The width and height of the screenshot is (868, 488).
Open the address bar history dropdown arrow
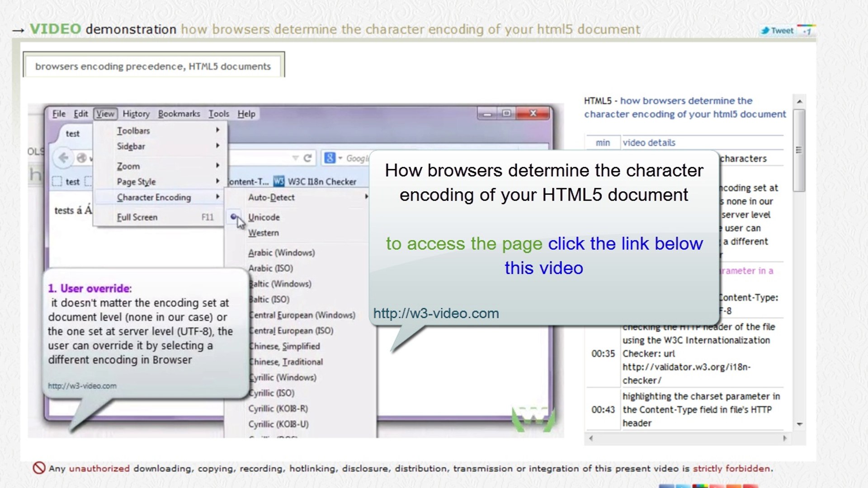(x=295, y=158)
